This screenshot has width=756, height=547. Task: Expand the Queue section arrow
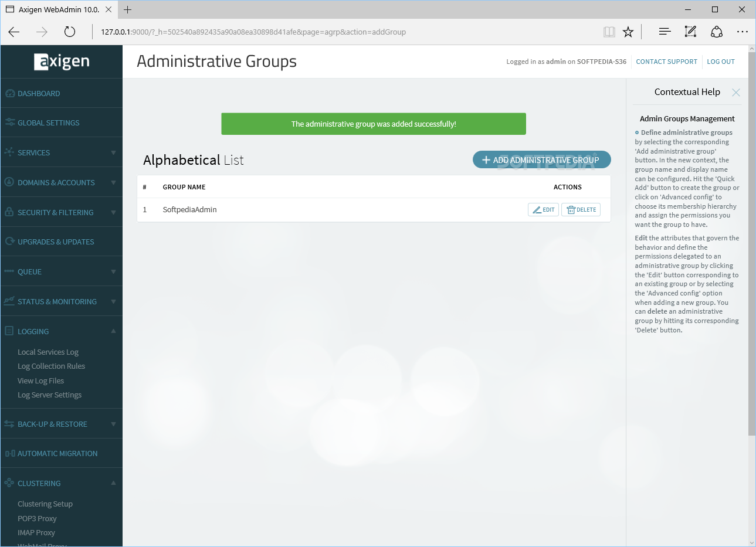(x=113, y=271)
